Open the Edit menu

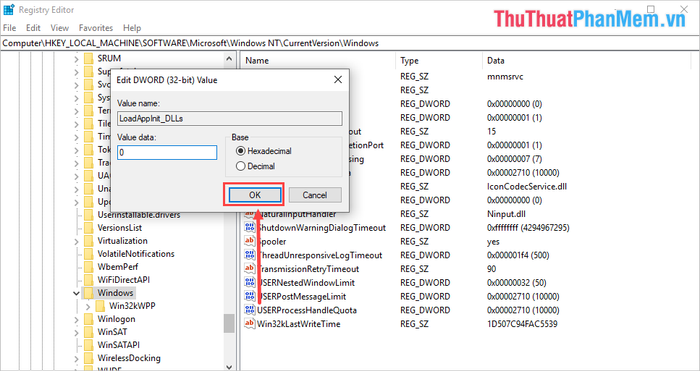pos(33,28)
